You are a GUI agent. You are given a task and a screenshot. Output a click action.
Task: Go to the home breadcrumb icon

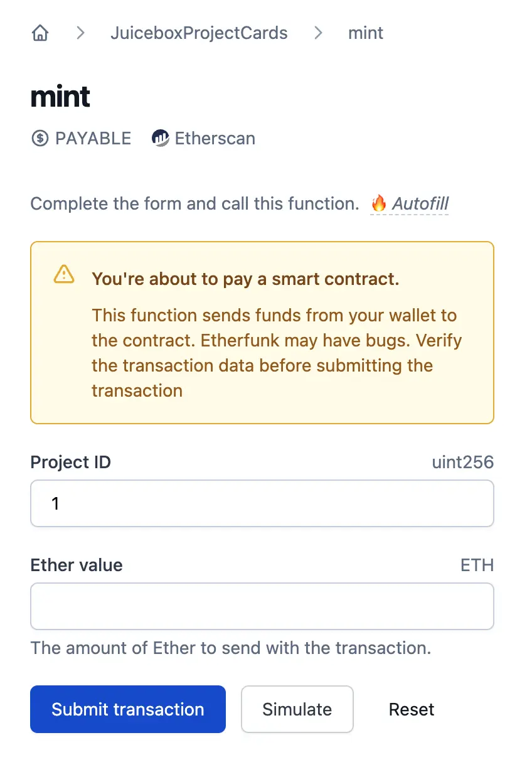(x=40, y=33)
